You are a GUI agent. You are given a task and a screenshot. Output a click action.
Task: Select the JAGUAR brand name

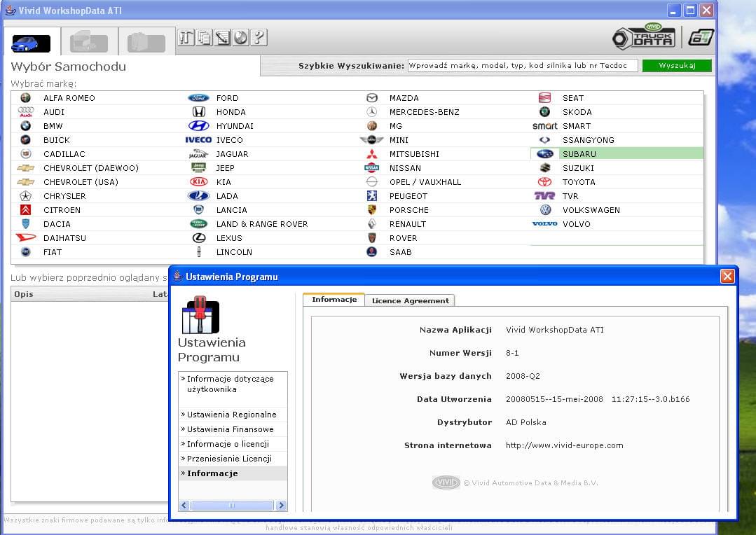[x=233, y=154]
